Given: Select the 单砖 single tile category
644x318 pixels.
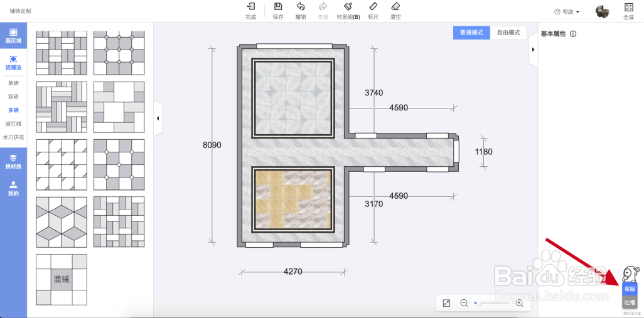Looking at the screenshot, I should click(x=13, y=83).
